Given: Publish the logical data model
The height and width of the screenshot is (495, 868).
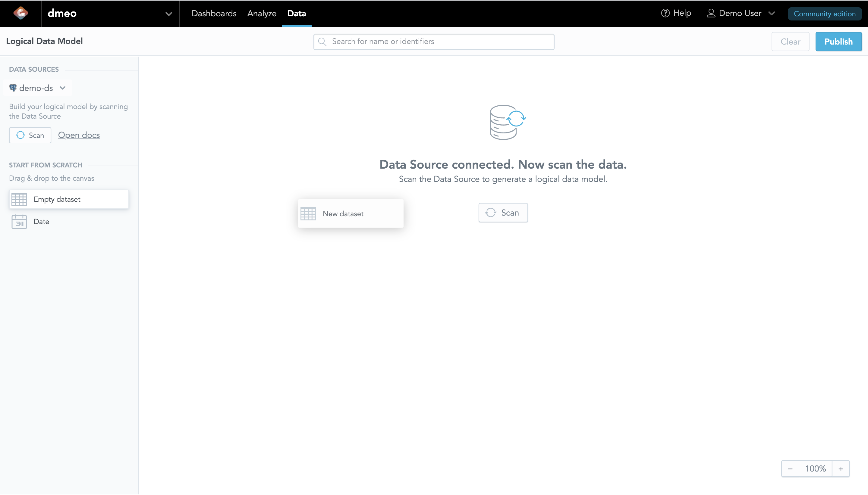Looking at the screenshot, I should pyautogui.click(x=838, y=42).
